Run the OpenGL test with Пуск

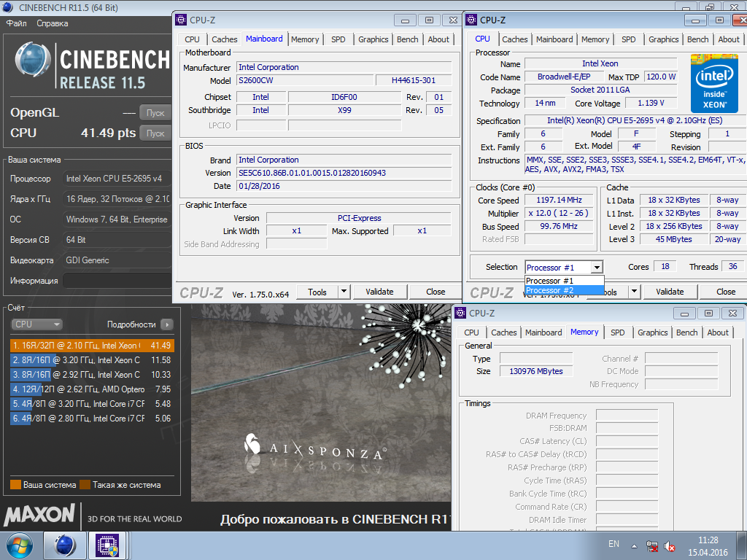pos(155,113)
